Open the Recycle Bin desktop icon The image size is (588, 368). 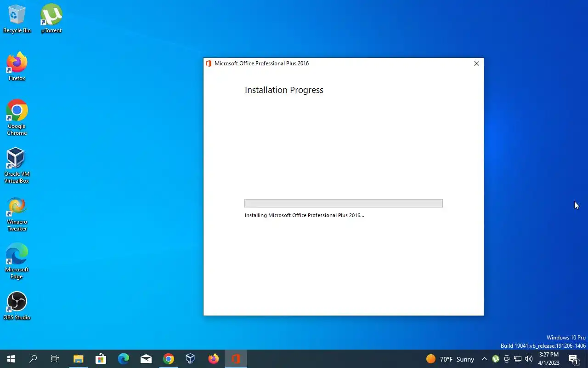[x=17, y=19]
